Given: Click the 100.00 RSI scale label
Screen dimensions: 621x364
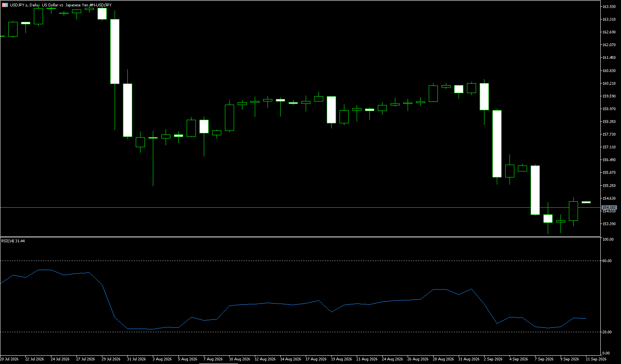Looking at the screenshot, I should tap(608, 239).
